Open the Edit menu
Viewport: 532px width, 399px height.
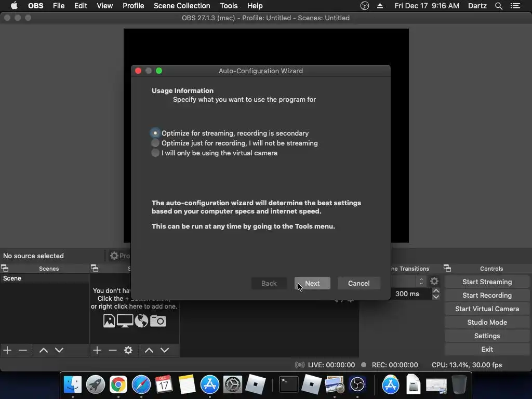(x=81, y=6)
